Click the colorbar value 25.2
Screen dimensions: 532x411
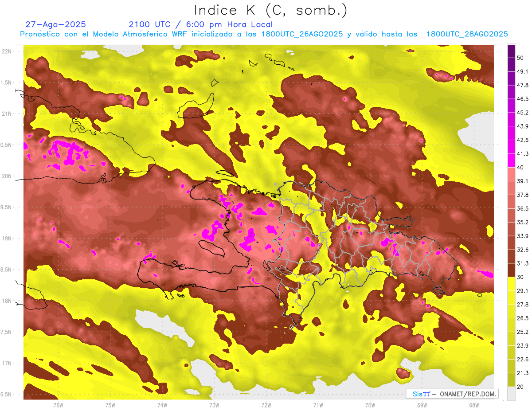coord(522,332)
